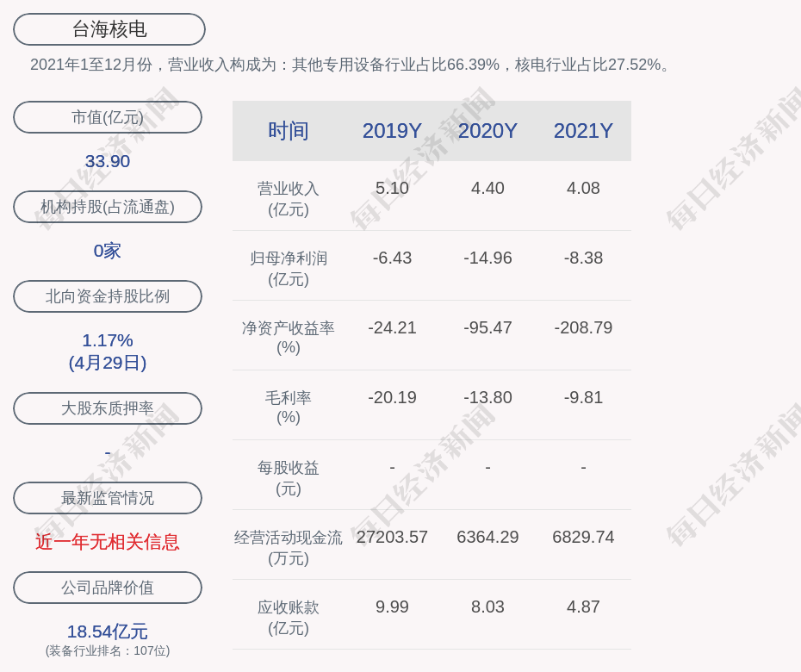Select ROE value -208.79

point(583,327)
